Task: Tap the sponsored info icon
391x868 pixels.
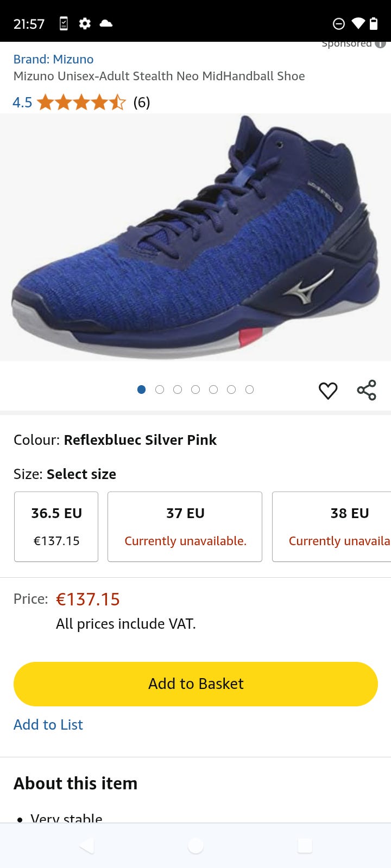Action: (x=381, y=44)
